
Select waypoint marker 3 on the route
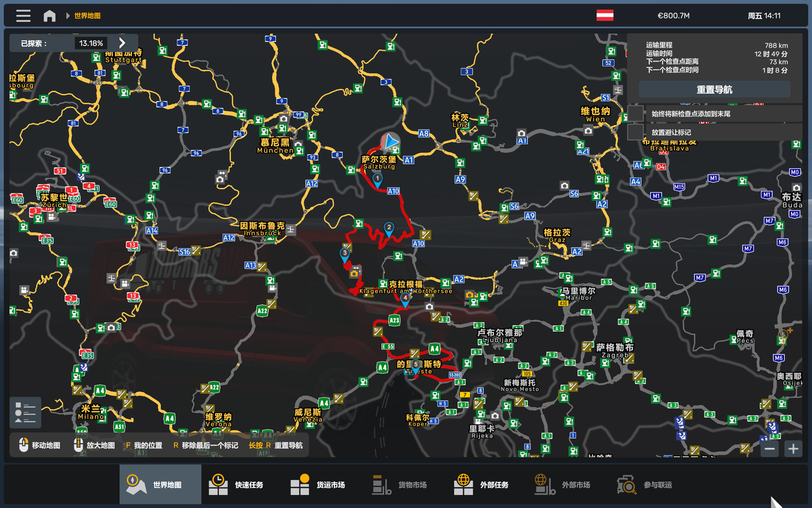click(344, 254)
